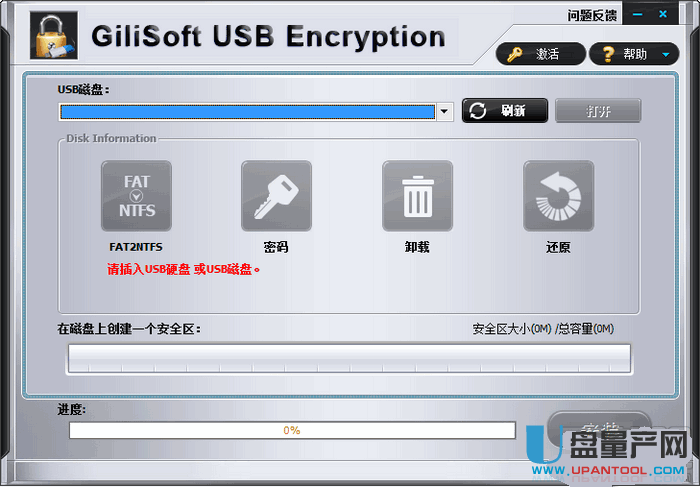This screenshot has height=487, width=700.
Task: Select the restore (还原) arrow icon
Action: (558, 196)
